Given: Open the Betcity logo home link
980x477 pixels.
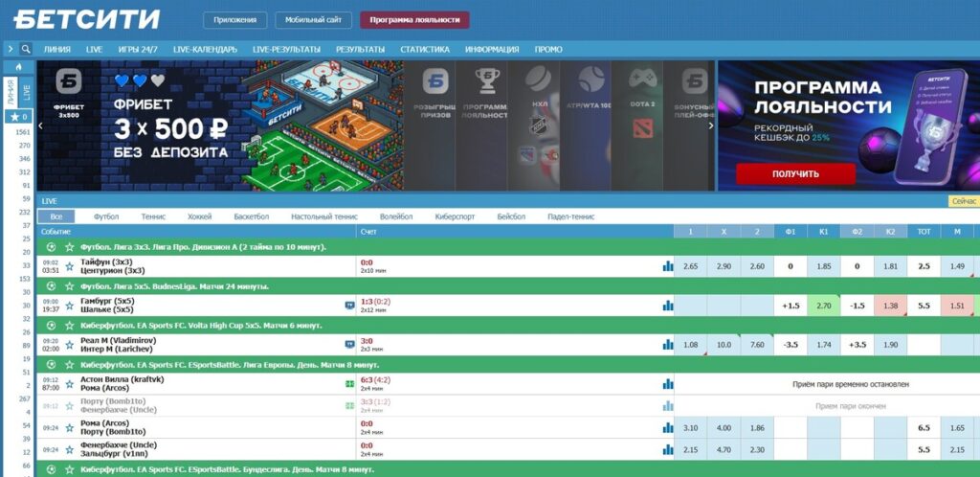Looking at the screenshot, I should (87, 19).
